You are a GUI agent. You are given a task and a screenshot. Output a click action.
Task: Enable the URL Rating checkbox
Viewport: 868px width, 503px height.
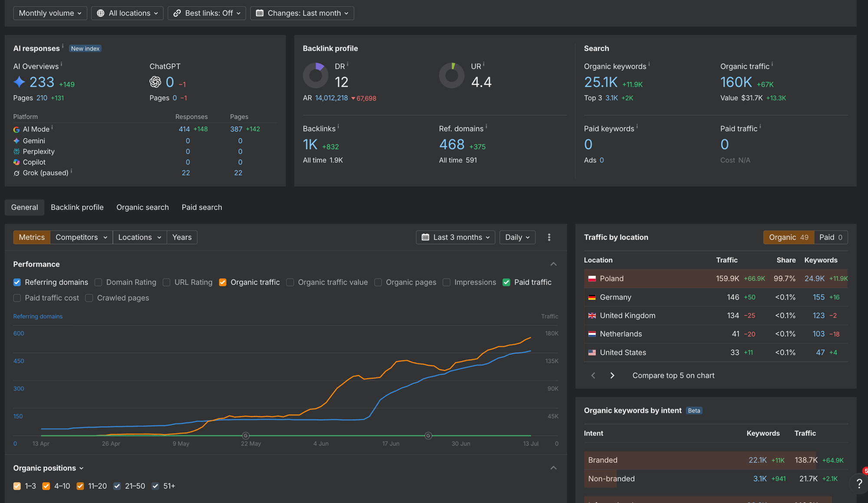click(x=167, y=282)
